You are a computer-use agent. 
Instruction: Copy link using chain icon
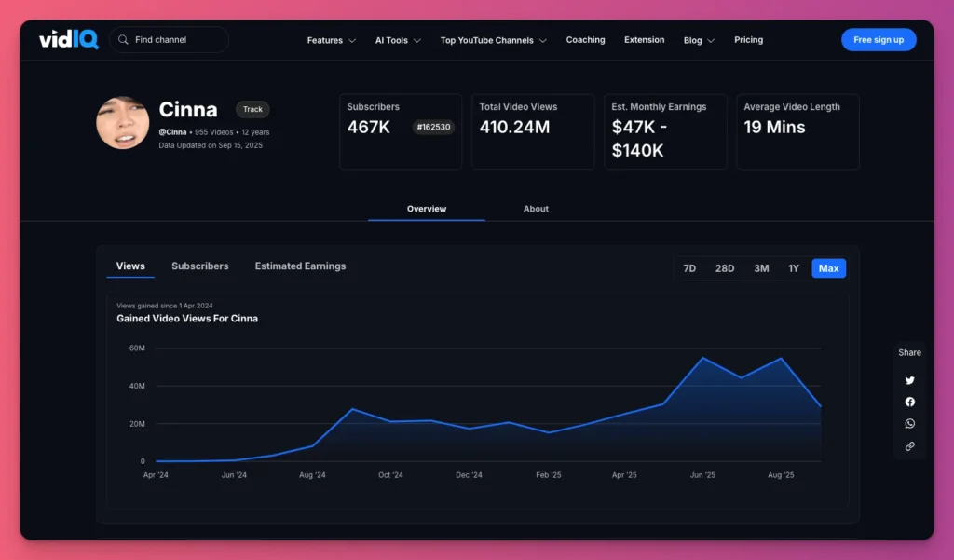pyautogui.click(x=910, y=446)
